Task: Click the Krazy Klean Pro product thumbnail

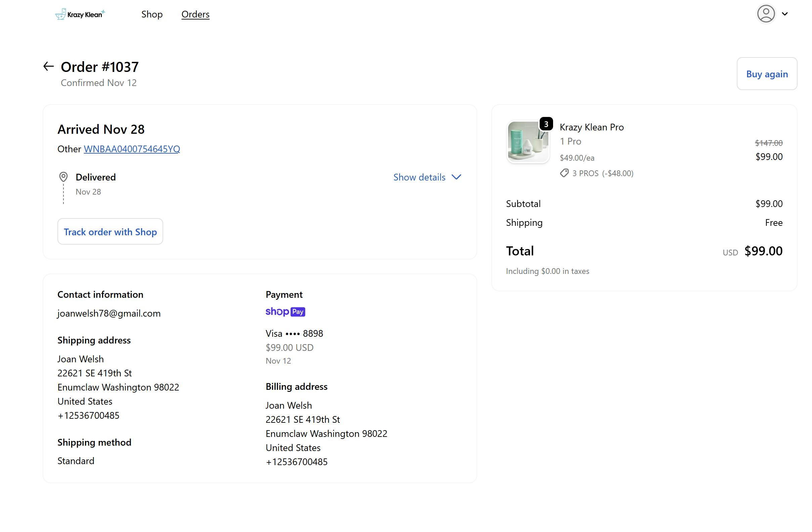Action: 528,141
